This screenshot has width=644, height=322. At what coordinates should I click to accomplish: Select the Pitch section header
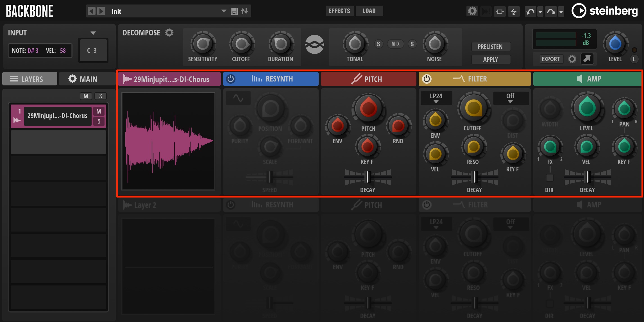[368, 79]
